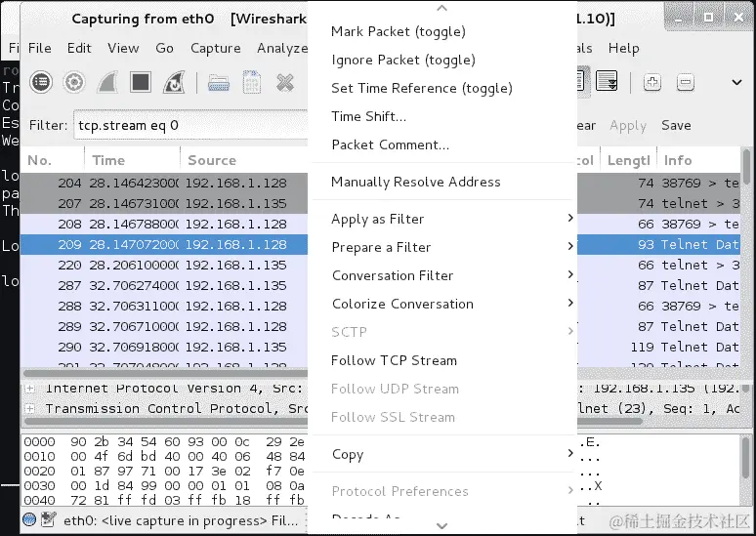Sort by the Length column header
The width and height of the screenshot is (756, 536).
pyautogui.click(x=628, y=160)
